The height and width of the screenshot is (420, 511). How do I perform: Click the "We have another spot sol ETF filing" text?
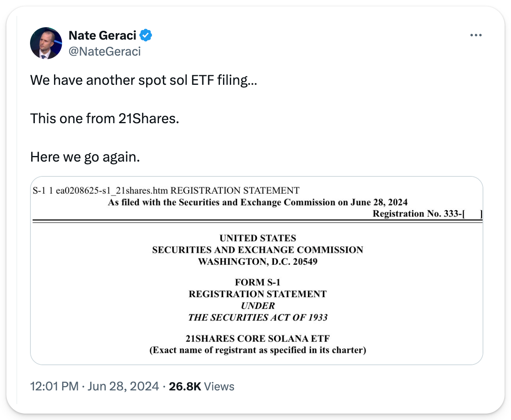tap(143, 80)
